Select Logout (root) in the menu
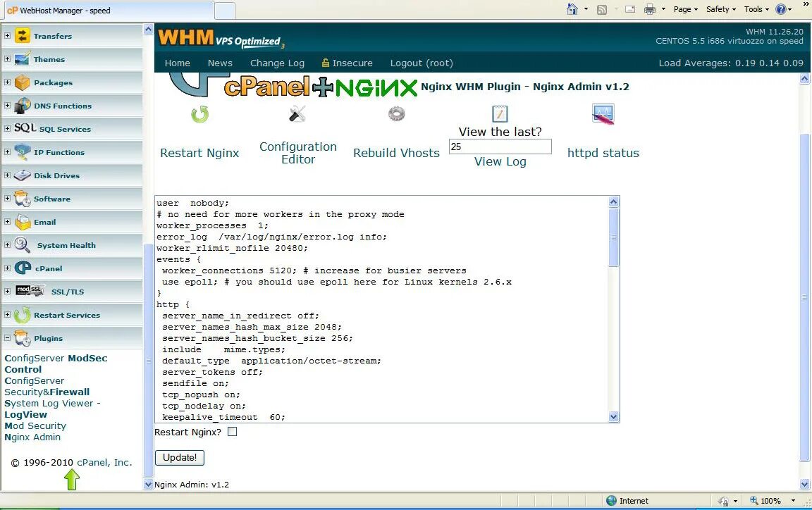812x510 pixels. tap(422, 63)
